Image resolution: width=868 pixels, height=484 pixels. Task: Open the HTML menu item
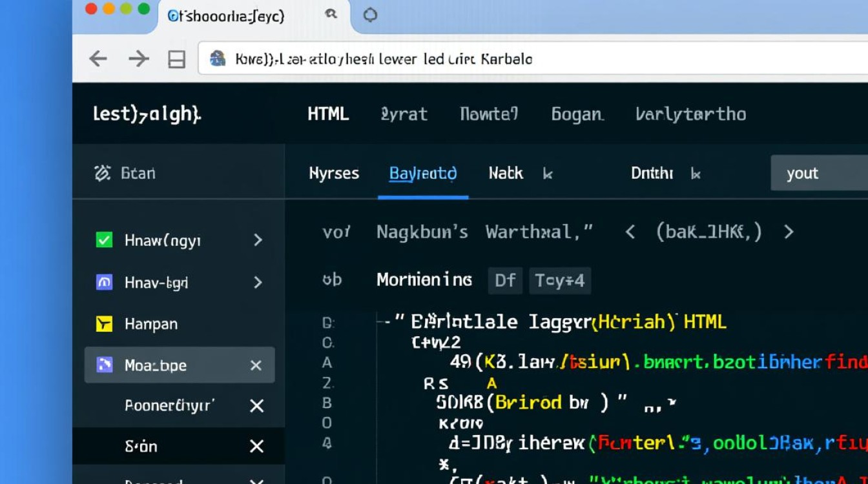tap(328, 114)
